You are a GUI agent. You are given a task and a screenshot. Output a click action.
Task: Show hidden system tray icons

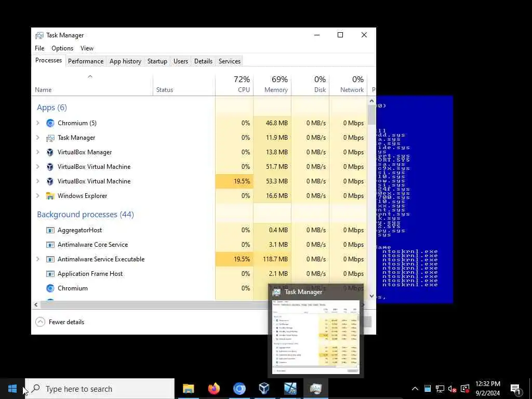415,389
